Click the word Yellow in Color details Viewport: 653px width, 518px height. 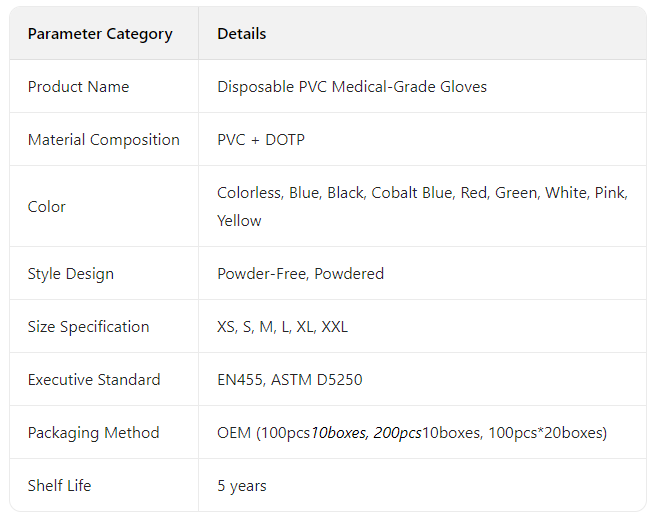click(x=239, y=221)
